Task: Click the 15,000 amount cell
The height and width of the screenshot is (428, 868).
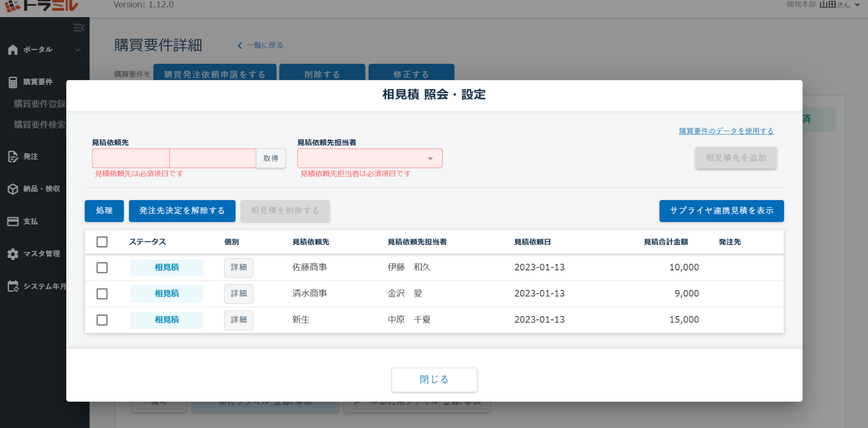Action: click(684, 320)
